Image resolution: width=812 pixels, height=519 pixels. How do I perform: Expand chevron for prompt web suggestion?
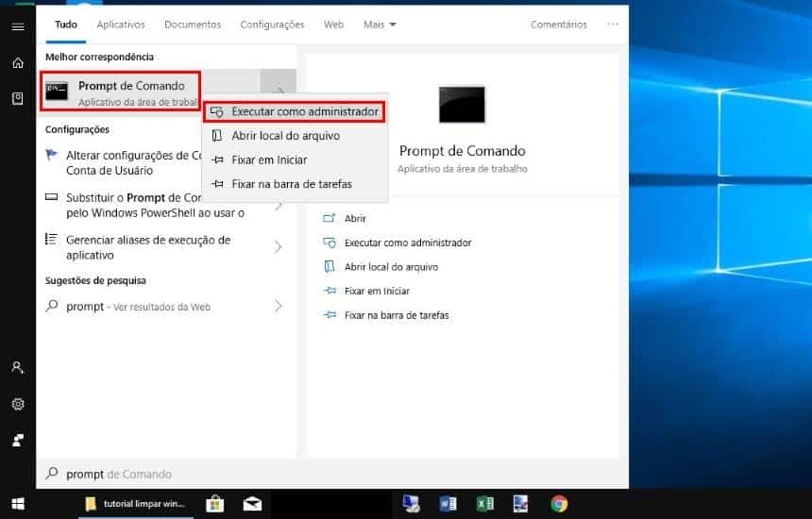click(279, 307)
